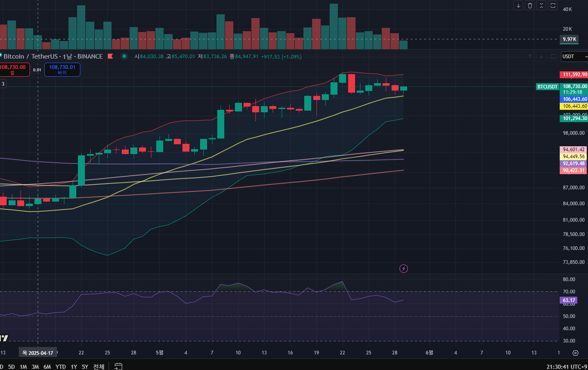Click the BTCUSDT price label tag
The image size is (588, 370).
pos(547,87)
